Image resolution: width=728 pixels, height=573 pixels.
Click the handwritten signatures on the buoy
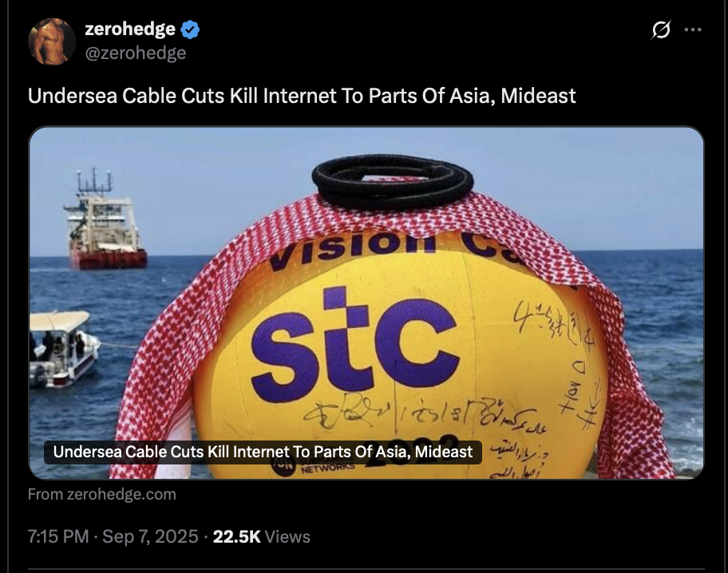(x=422, y=413)
